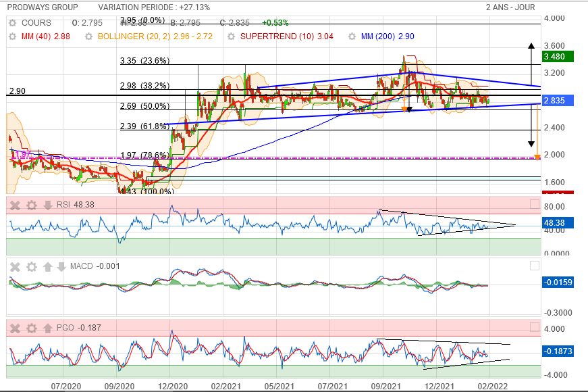Tick the checkbox in PGO panel corner
This screenshot has width=588, height=392.
[535, 327]
